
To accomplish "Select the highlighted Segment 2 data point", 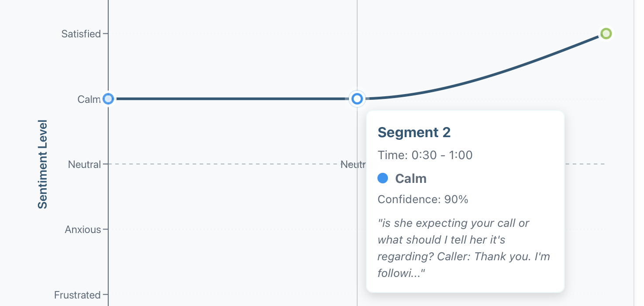I will point(357,99).
